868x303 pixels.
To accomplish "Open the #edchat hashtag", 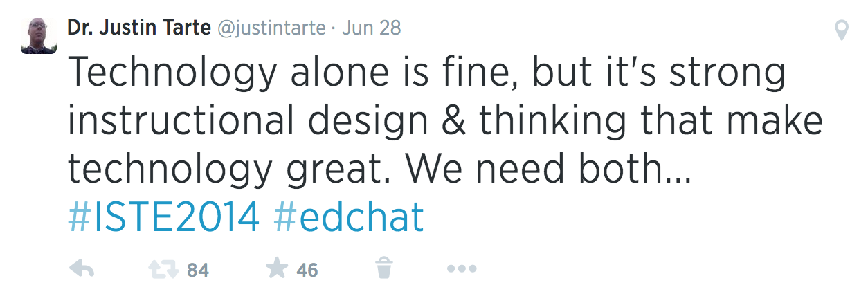I will click(x=348, y=217).
